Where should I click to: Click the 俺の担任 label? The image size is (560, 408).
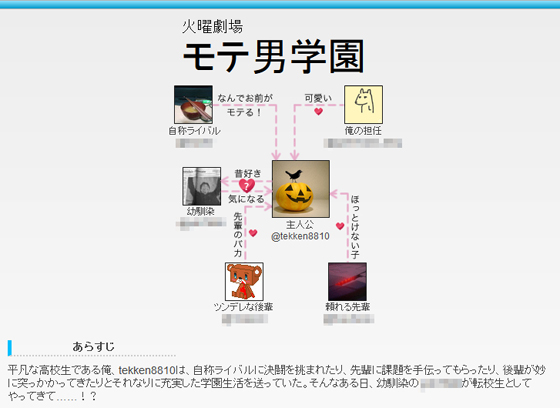point(363,131)
